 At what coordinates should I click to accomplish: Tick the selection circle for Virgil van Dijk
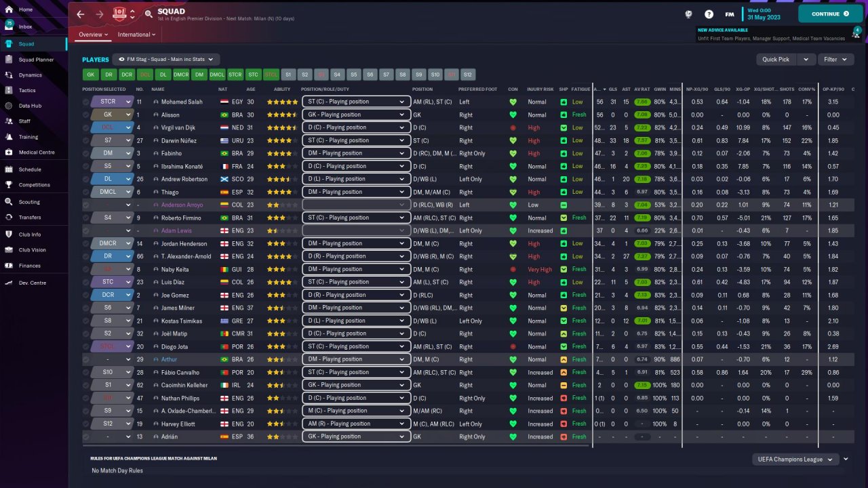(x=86, y=127)
